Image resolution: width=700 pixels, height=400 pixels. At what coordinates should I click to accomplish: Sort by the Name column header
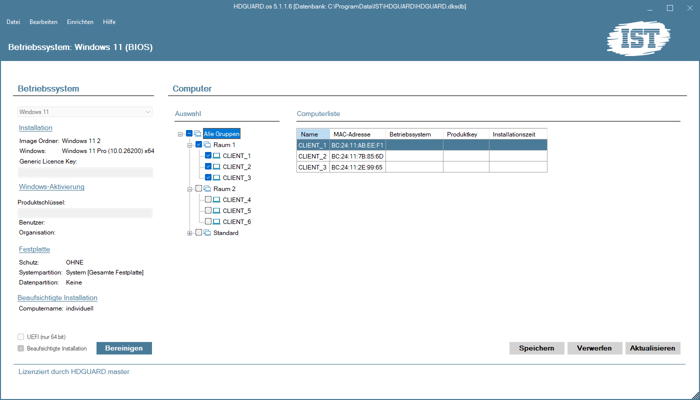(x=313, y=134)
